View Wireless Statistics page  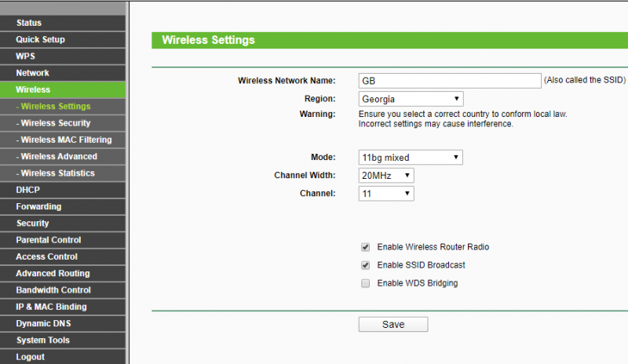pos(57,173)
